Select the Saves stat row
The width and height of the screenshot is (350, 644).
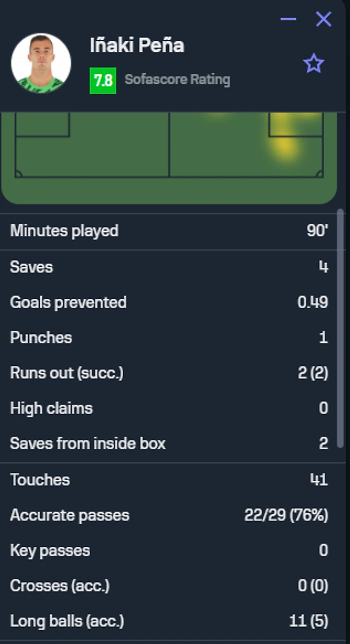click(169, 267)
